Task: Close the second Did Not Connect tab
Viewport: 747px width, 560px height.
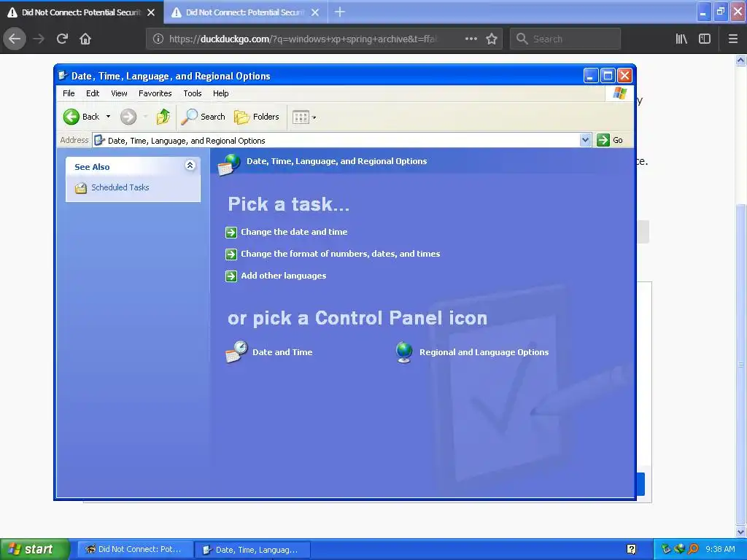Action: pos(315,12)
